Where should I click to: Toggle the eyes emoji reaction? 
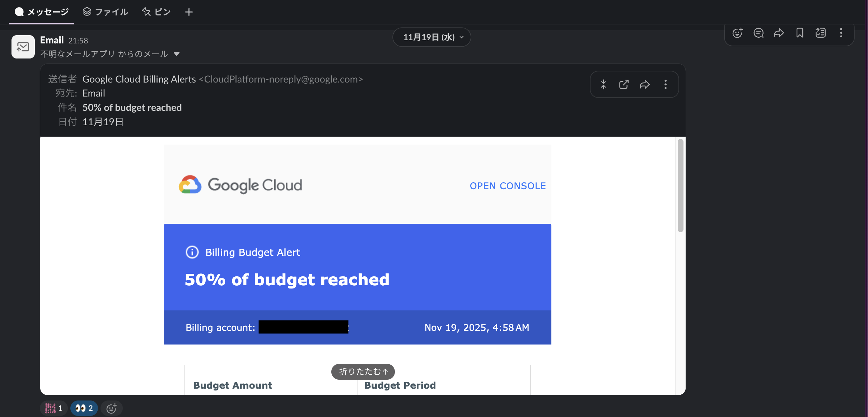point(84,408)
